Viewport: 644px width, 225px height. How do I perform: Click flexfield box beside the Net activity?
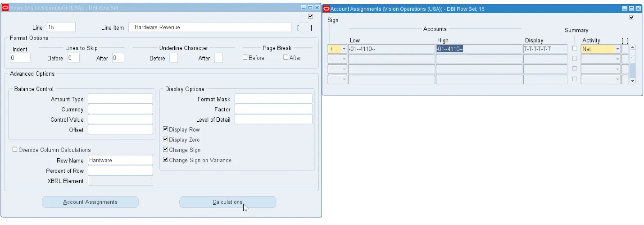click(x=625, y=49)
